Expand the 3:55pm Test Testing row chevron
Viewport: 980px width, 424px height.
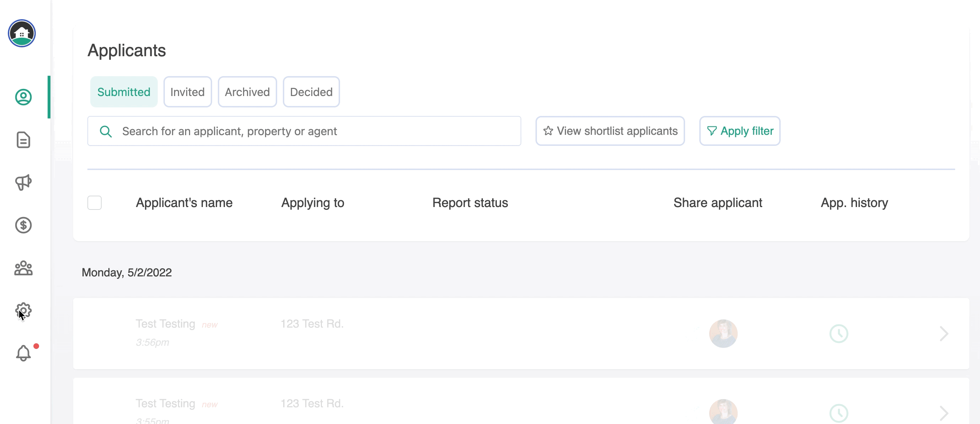pyautogui.click(x=944, y=413)
